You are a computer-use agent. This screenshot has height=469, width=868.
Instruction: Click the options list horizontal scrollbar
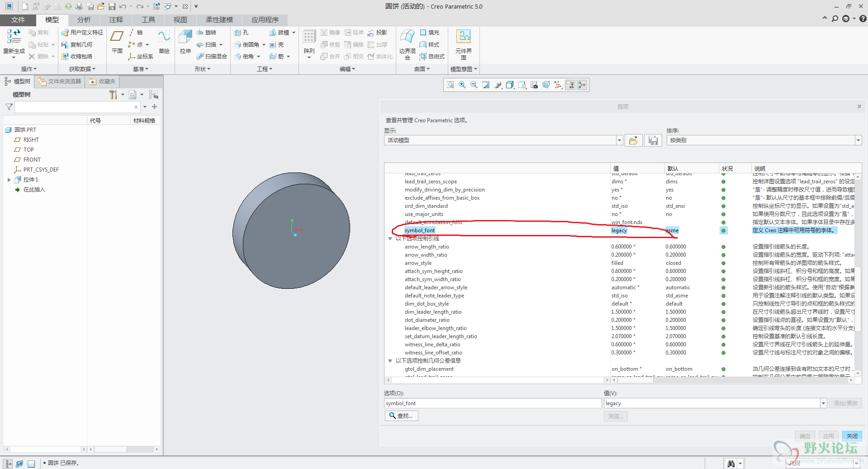coord(635,380)
